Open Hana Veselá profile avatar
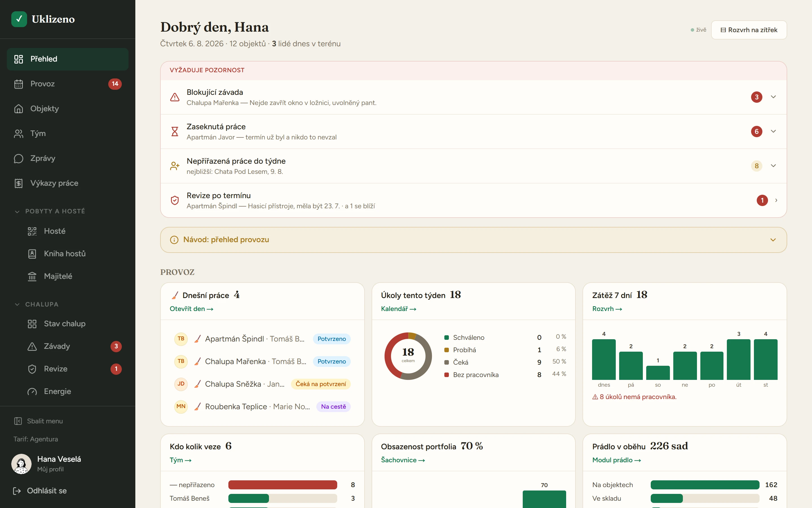The height and width of the screenshot is (508, 812). (21, 464)
